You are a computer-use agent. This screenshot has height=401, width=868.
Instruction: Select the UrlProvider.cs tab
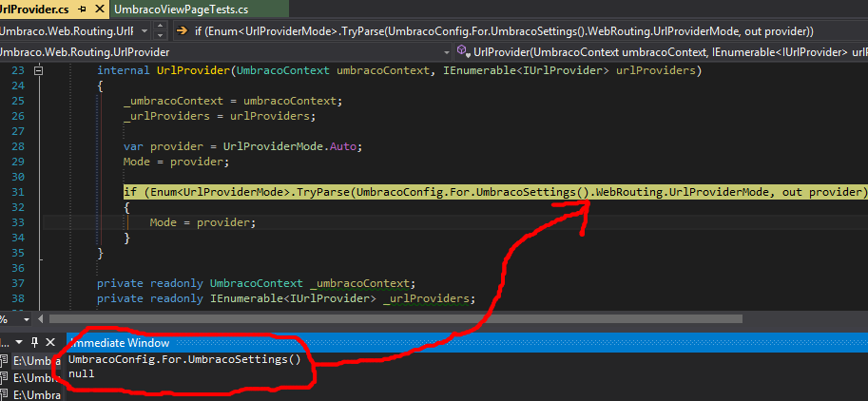(36, 10)
